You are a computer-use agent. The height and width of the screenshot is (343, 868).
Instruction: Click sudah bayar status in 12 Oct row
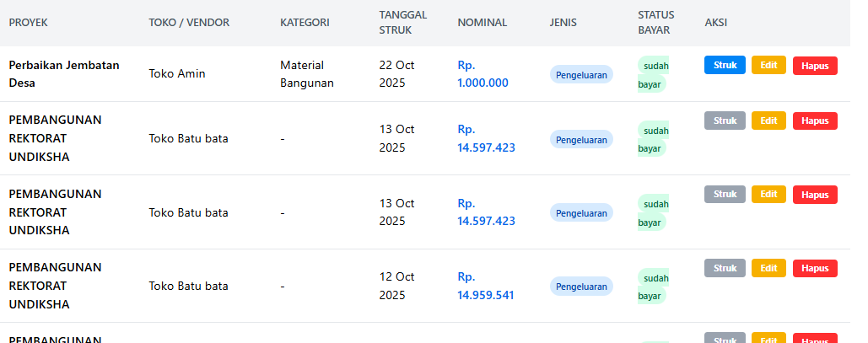pos(652,286)
